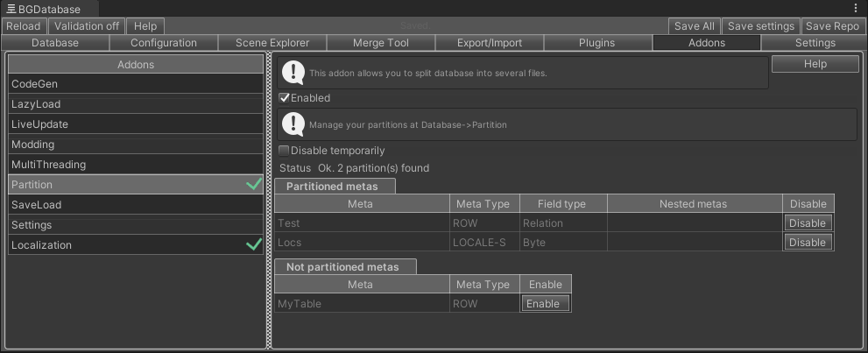The width and height of the screenshot is (868, 353).
Task: Click the green checkmark on the Partition addon
Action: [254, 185]
